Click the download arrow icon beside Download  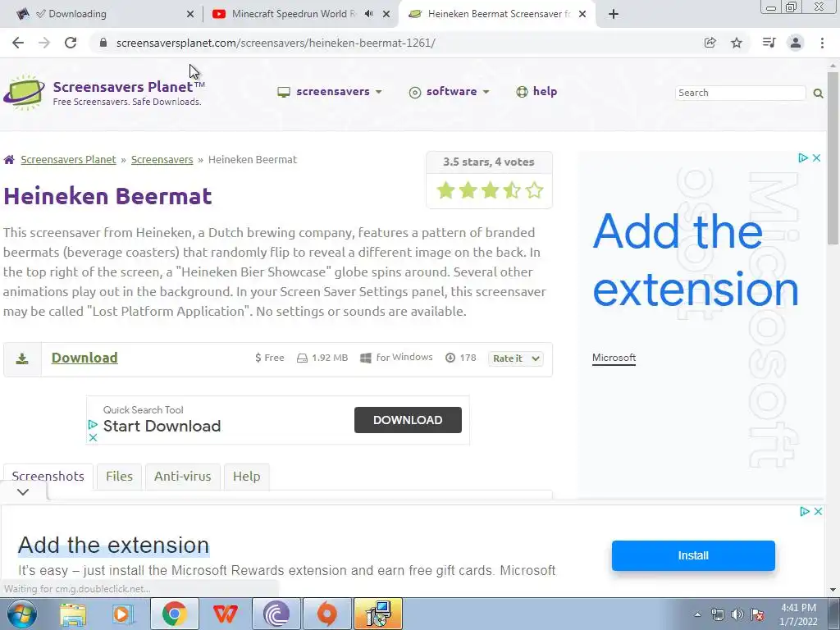(x=22, y=358)
